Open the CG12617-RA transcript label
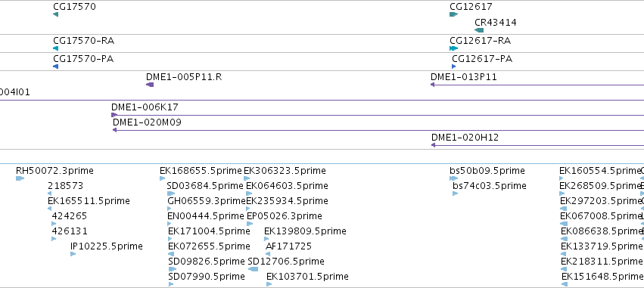 click(x=480, y=41)
